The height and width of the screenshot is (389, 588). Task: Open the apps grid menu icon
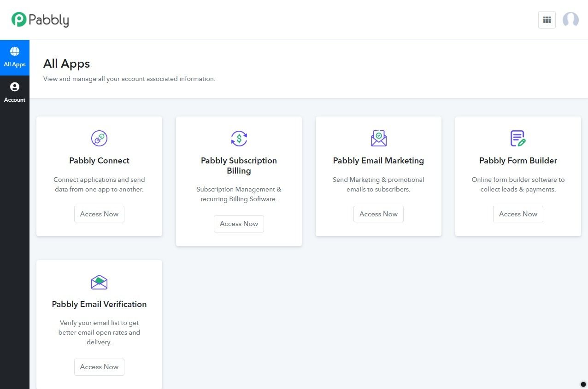pos(547,20)
